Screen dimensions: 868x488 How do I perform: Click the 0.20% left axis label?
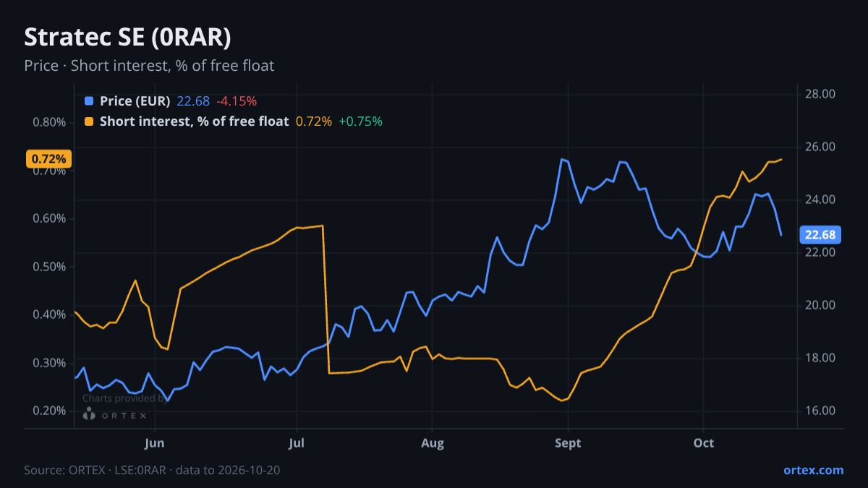(x=49, y=411)
